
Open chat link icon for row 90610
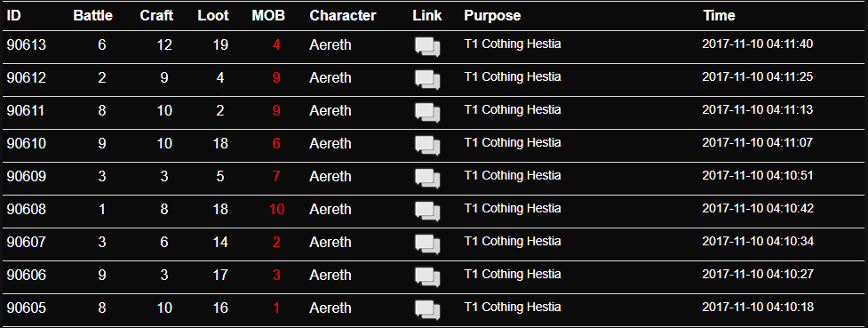[427, 147]
